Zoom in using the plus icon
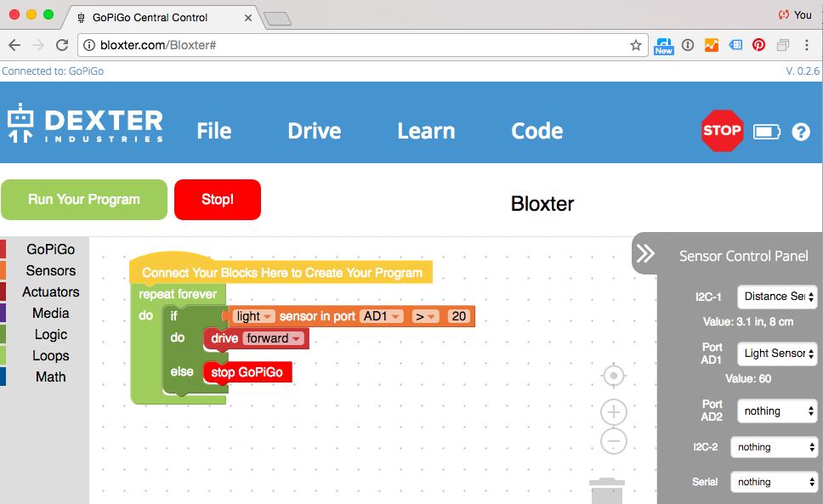 (x=614, y=412)
